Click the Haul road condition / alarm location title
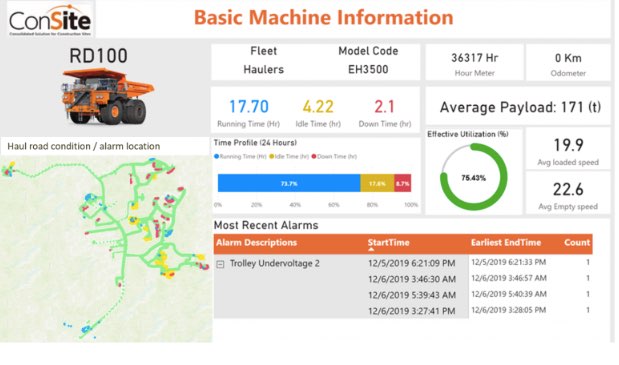 (84, 146)
